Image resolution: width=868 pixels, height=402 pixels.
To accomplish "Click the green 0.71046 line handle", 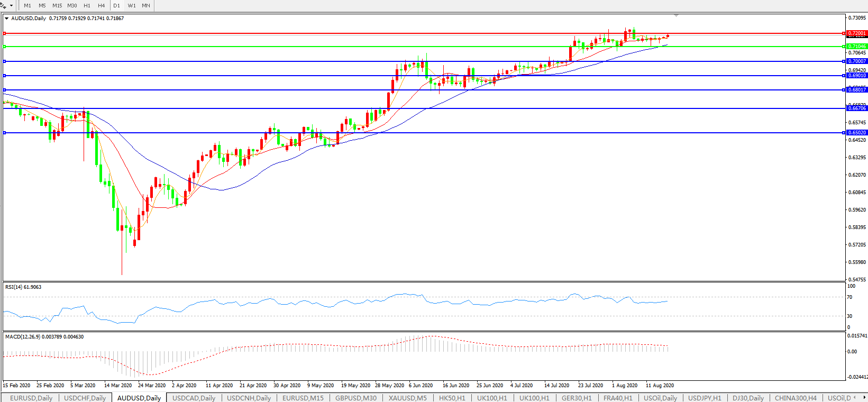I will tap(5, 47).
